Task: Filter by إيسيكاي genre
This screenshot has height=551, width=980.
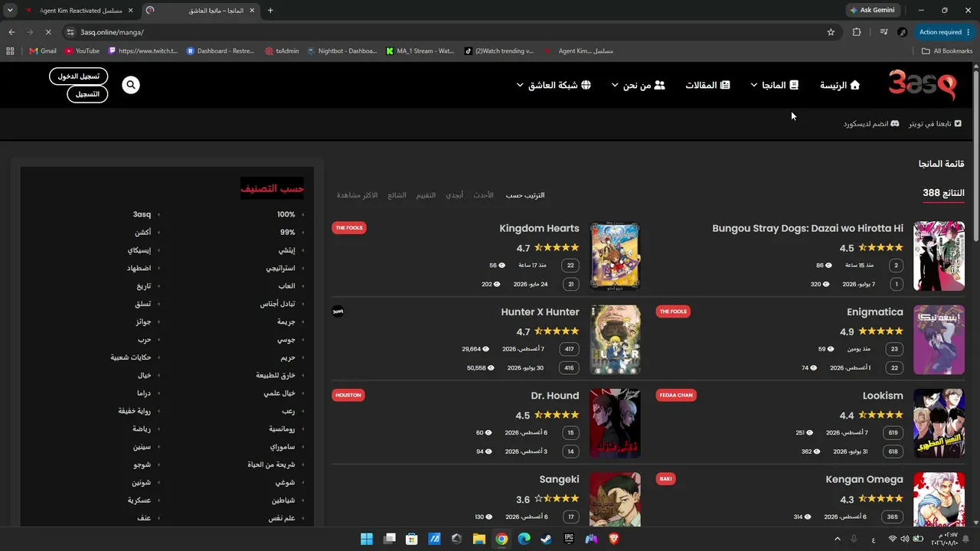Action: coord(139,250)
